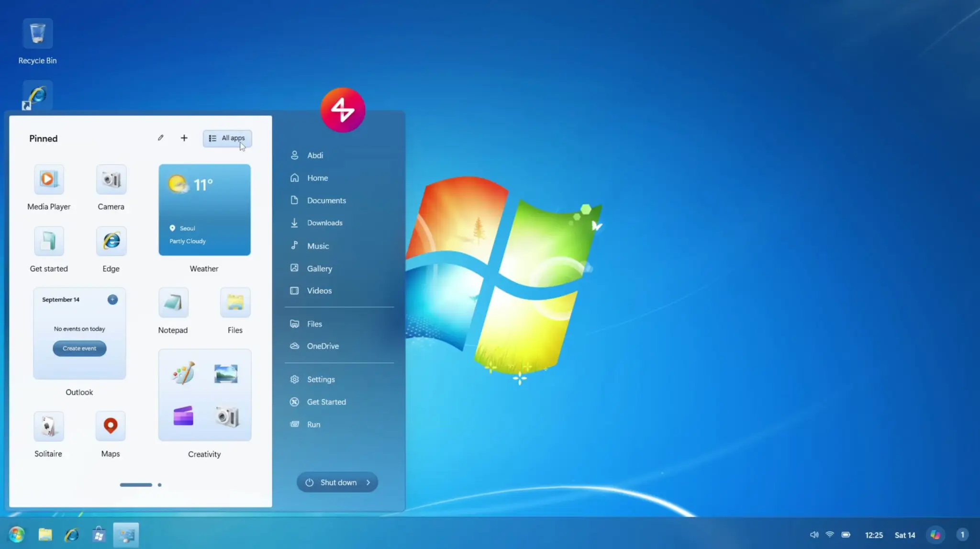This screenshot has width=980, height=549.
Task: Click the plus icon to add pin
Action: (184, 138)
